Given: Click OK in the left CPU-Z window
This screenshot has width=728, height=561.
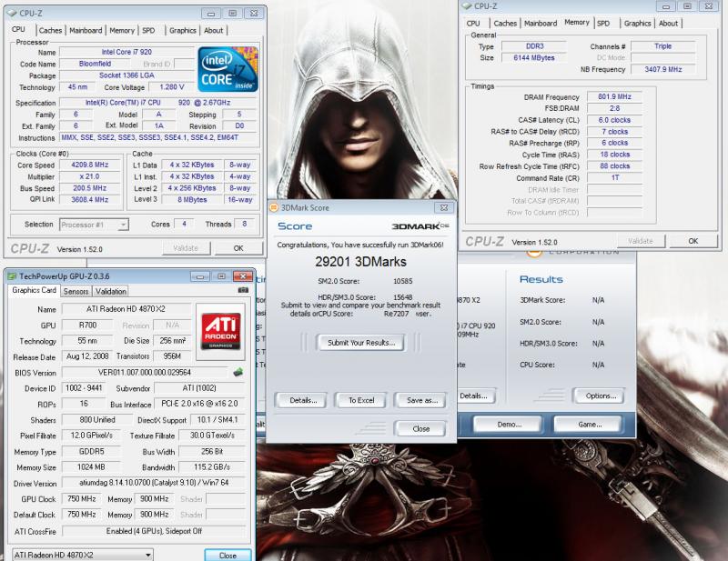Looking at the screenshot, I should point(238,248).
